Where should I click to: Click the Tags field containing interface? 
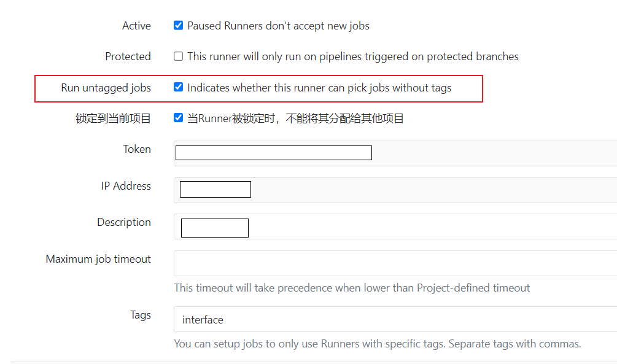(x=395, y=319)
